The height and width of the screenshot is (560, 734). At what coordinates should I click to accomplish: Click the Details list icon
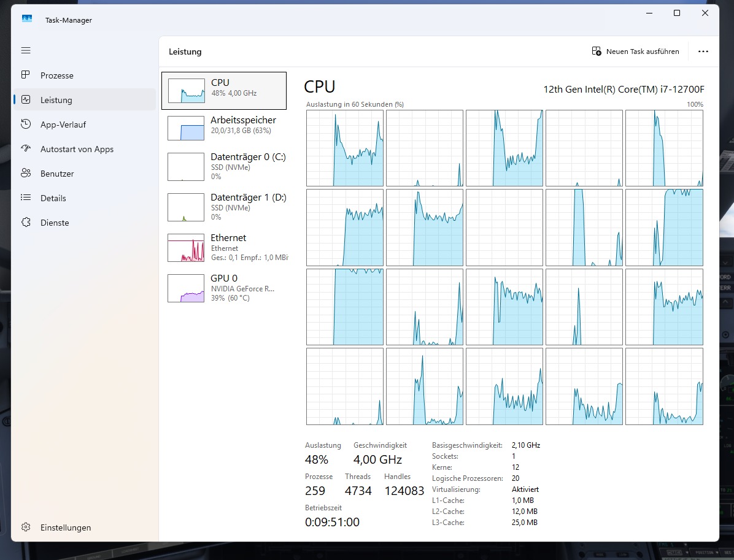tap(26, 198)
